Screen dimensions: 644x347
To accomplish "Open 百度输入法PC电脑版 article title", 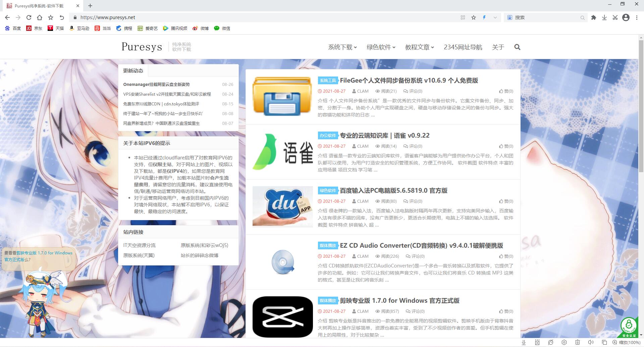I will pyautogui.click(x=393, y=191).
